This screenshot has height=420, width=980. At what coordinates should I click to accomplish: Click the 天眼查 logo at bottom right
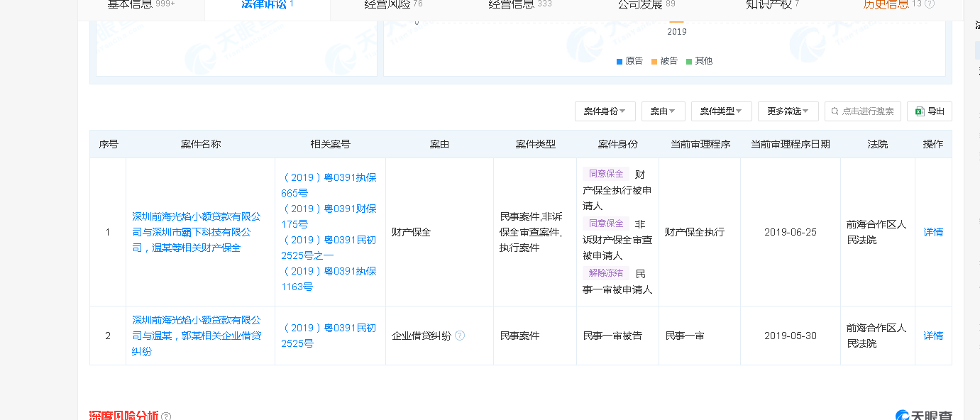(923, 415)
